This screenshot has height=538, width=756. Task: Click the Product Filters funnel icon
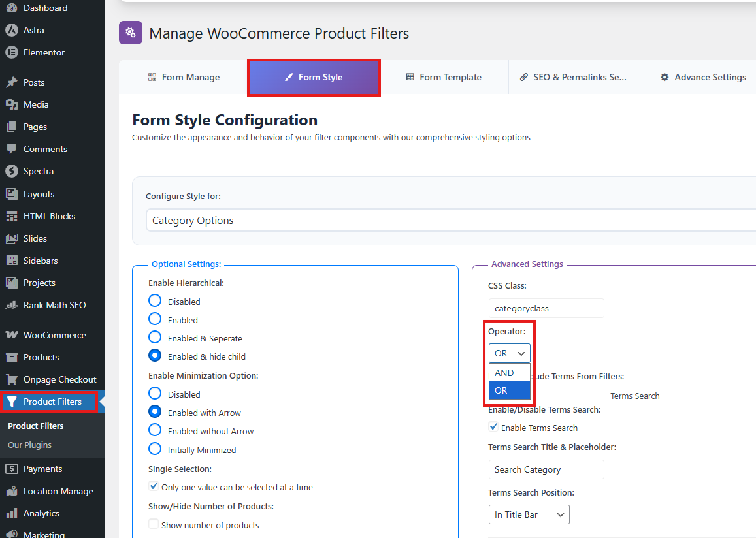point(12,402)
